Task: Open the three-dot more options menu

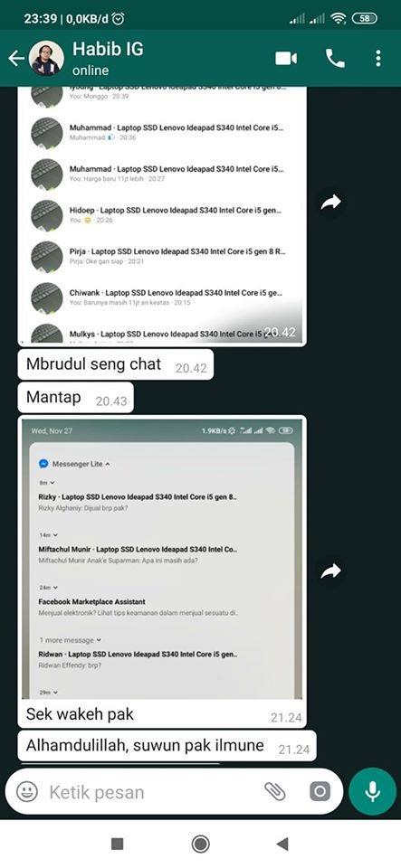Action: [377, 58]
